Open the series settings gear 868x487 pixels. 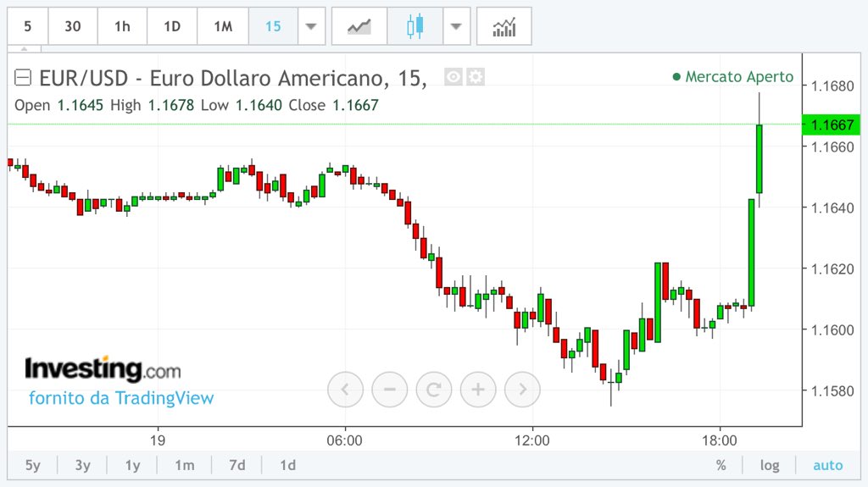point(475,77)
